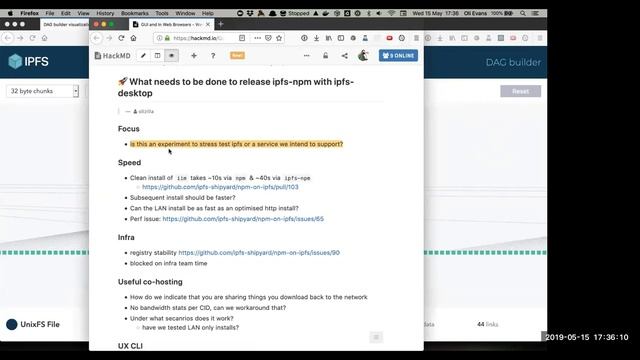Go back in the HackMD window
This screenshot has height=360, width=640.
coord(96,38)
